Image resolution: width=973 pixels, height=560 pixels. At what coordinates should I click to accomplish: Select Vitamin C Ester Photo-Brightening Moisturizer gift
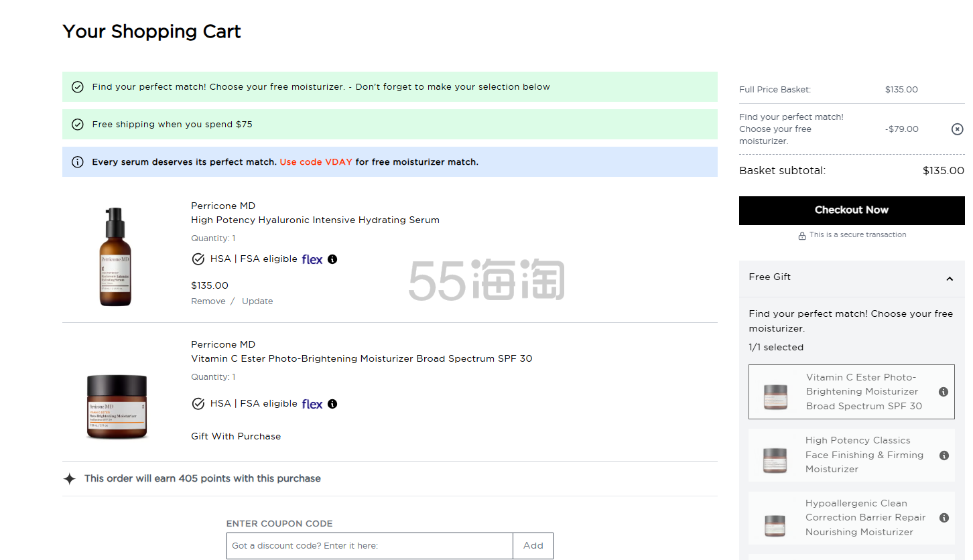pos(851,392)
